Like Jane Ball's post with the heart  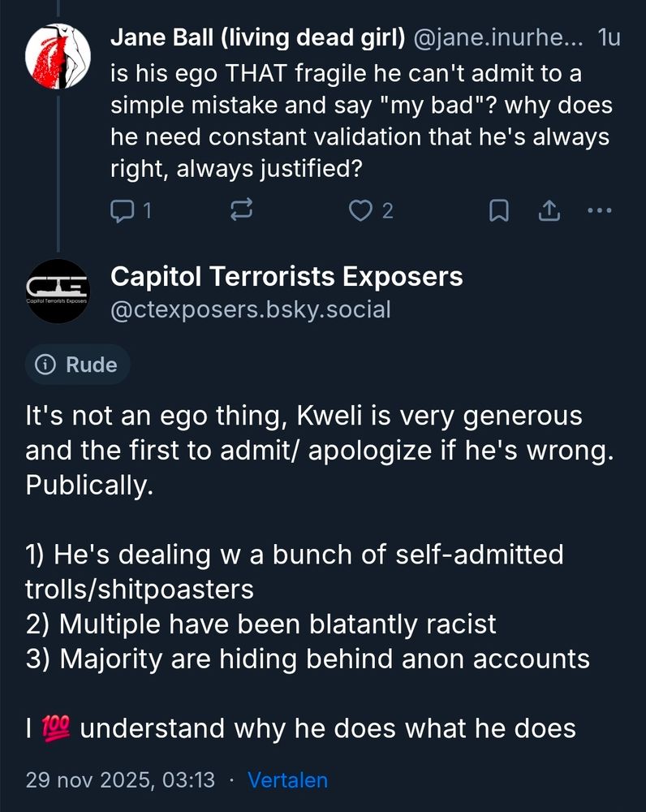click(x=360, y=211)
